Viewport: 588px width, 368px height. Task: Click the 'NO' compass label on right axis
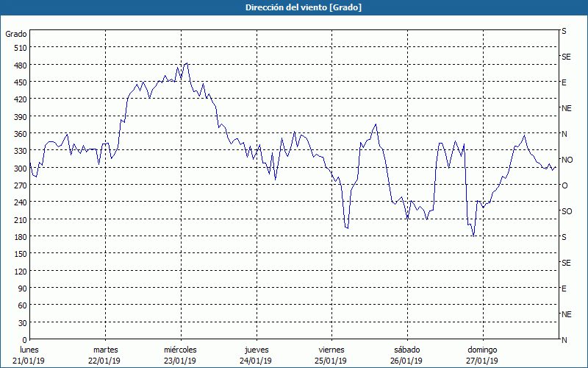point(567,160)
